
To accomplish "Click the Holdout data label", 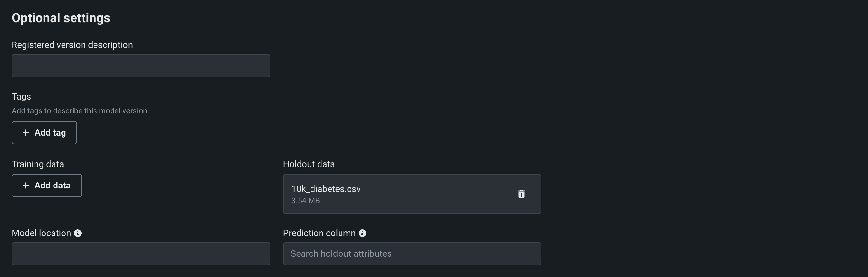I will (309, 164).
